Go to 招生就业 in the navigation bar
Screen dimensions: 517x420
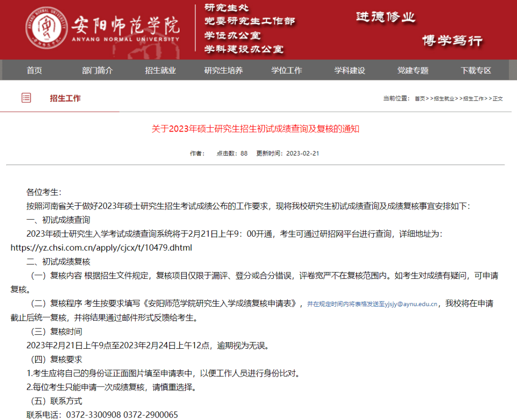[x=160, y=70]
